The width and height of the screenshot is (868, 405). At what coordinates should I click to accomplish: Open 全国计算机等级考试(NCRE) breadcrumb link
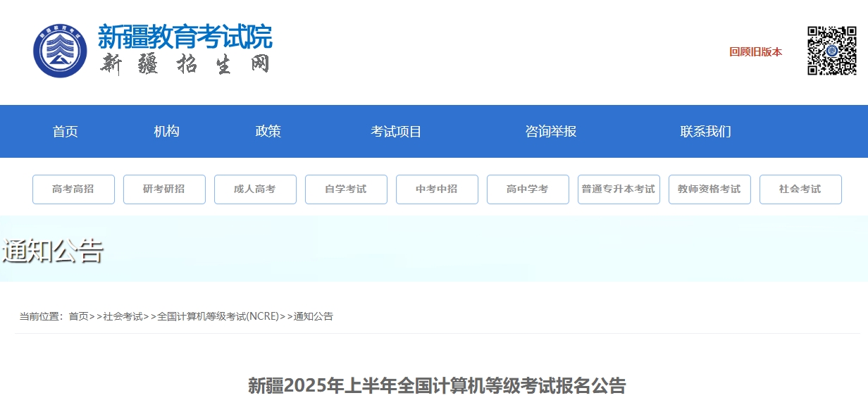(x=218, y=316)
